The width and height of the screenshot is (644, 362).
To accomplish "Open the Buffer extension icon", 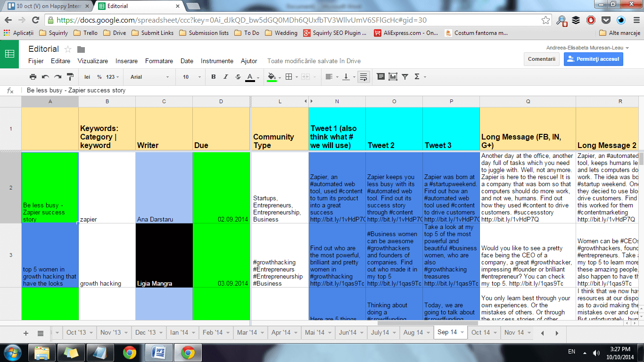I will click(x=576, y=20).
